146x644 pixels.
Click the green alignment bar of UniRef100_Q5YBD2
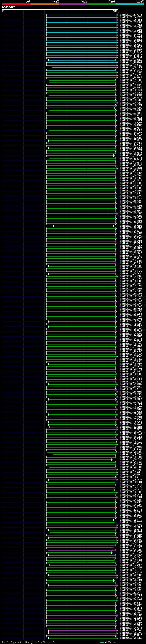point(84,226)
